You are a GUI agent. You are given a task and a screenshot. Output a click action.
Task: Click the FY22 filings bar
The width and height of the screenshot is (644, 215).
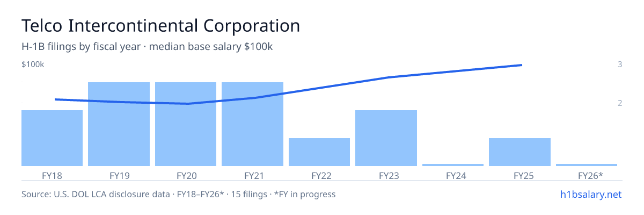click(x=319, y=152)
